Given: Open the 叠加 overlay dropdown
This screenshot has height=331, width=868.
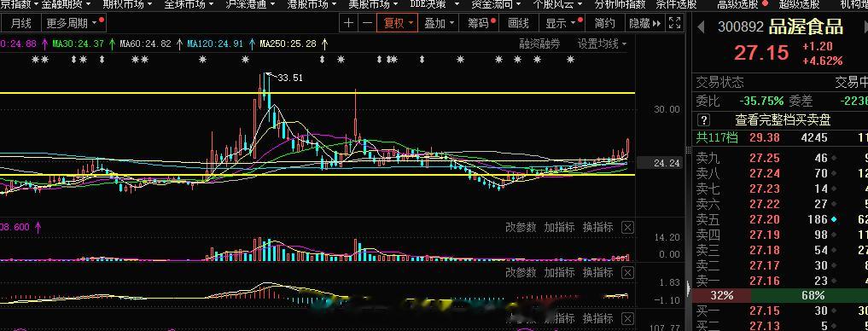Looking at the screenshot, I should point(440,23).
